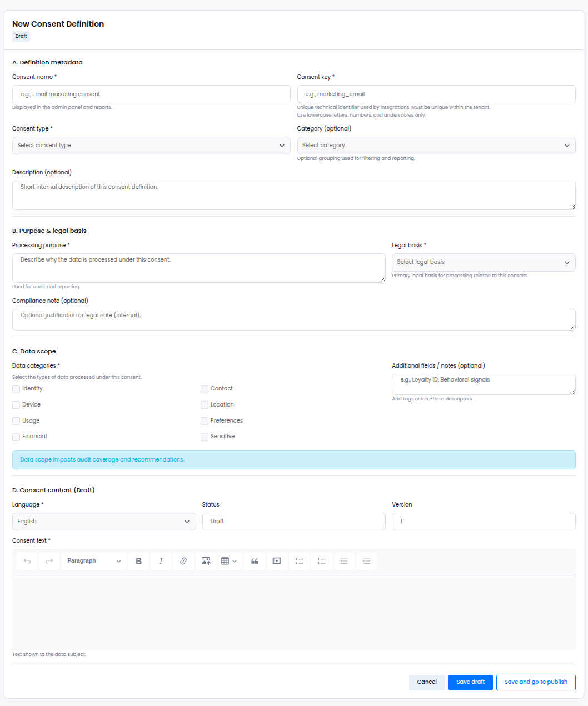Click the Version field showing 1
Screen dimensions: 588x706
point(483,521)
